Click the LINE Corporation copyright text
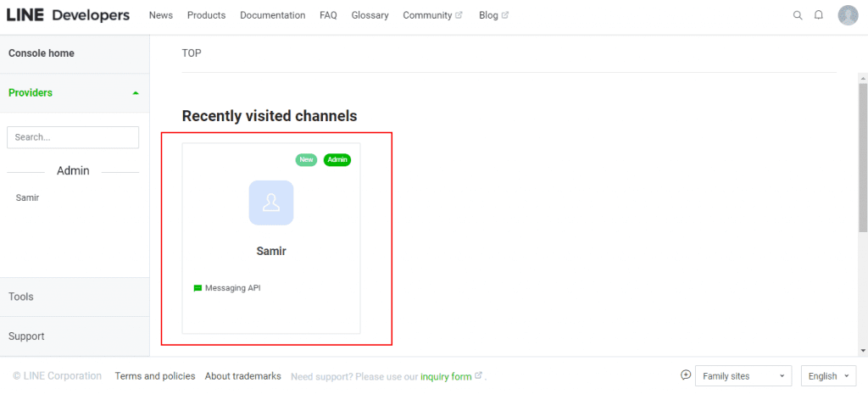Image resolution: width=868 pixels, height=394 pixels. pos(57,376)
